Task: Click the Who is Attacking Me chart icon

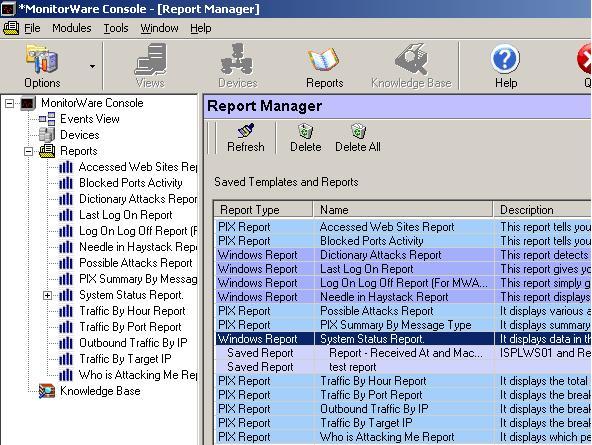Action: pyautogui.click(x=66, y=375)
